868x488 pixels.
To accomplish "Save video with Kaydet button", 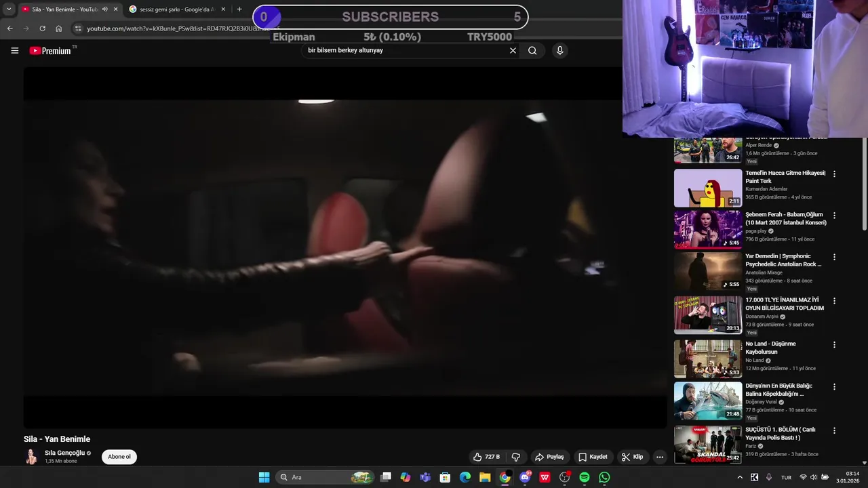I will pos(593,457).
